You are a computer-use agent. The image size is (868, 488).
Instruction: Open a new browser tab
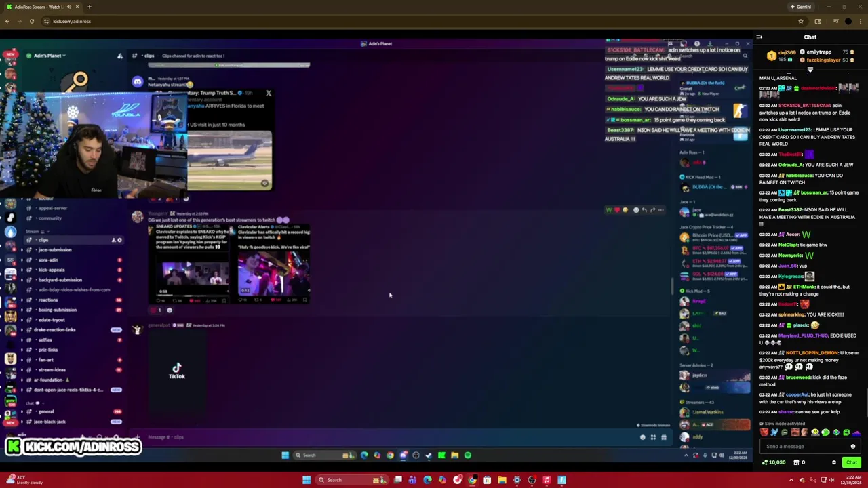click(x=89, y=7)
